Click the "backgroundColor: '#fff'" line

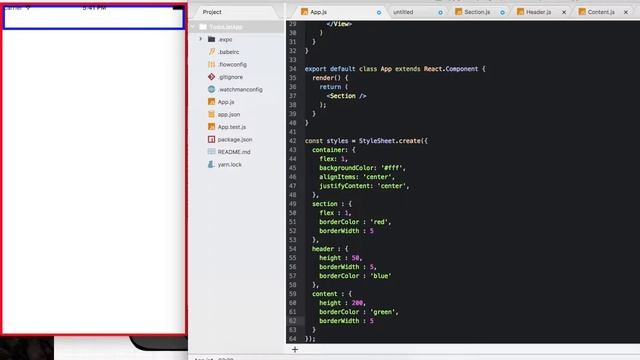tap(362, 168)
